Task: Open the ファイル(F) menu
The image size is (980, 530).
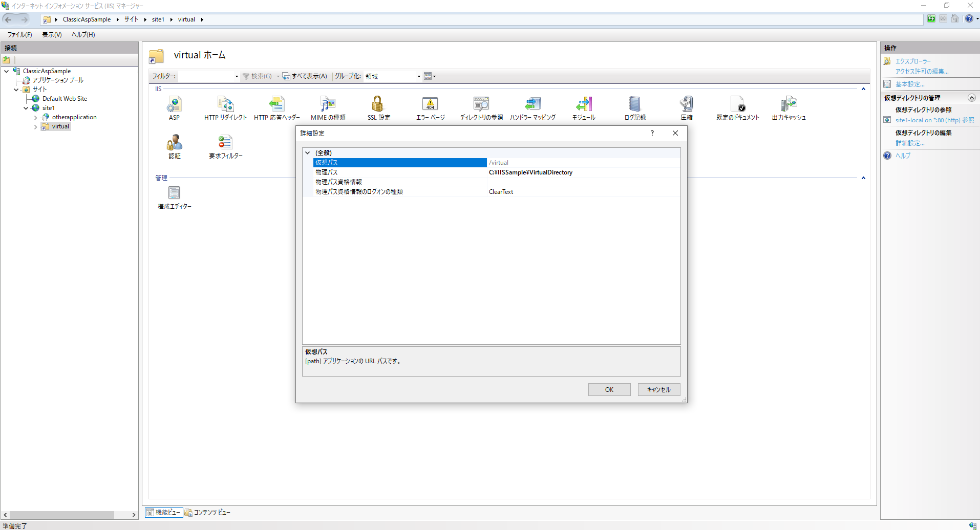Action: tap(19, 35)
